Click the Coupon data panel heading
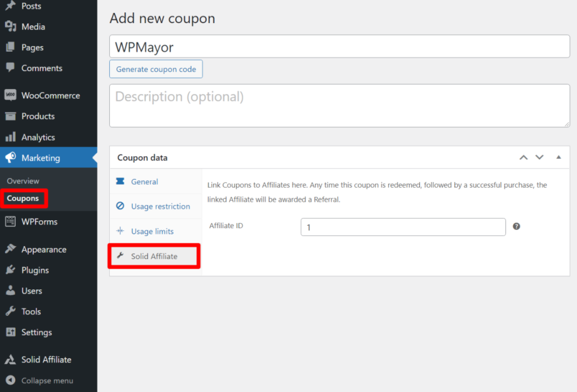The height and width of the screenshot is (392, 577). (x=143, y=158)
